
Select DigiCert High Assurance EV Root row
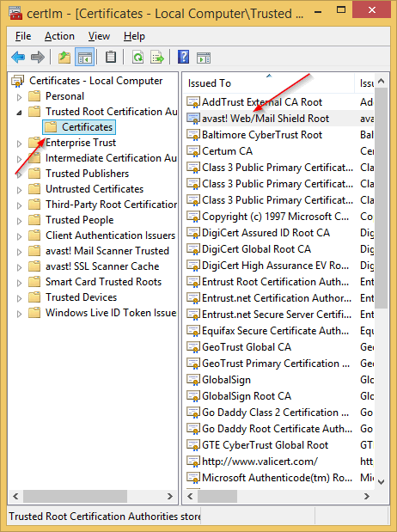point(275,266)
